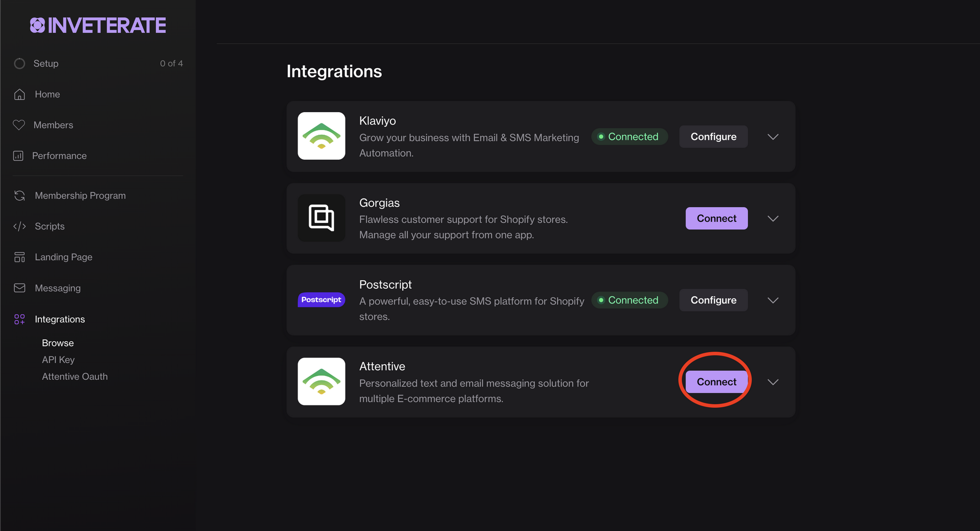The height and width of the screenshot is (531, 980).
Task: Click the Gorgias integration logo
Action: (x=321, y=218)
